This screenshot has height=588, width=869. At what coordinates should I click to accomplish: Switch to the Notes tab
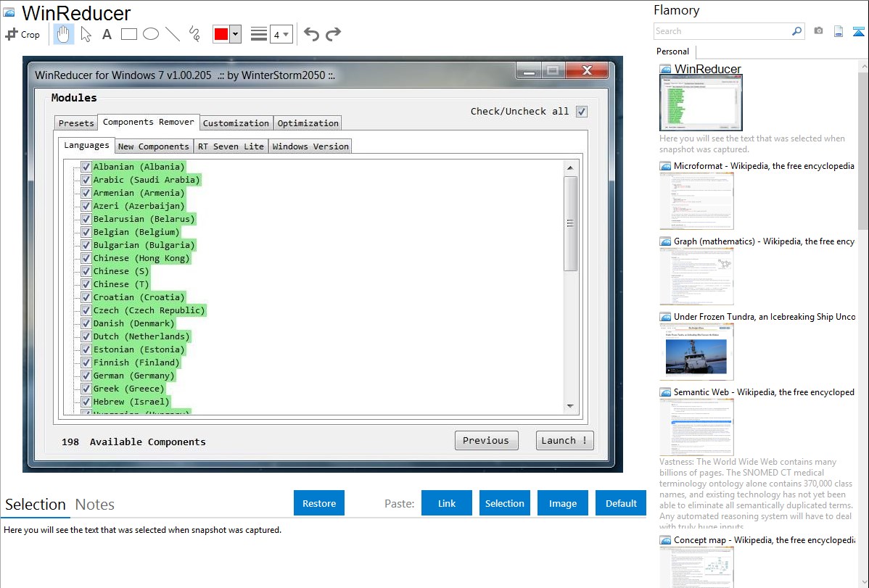(x=95, y=505)
